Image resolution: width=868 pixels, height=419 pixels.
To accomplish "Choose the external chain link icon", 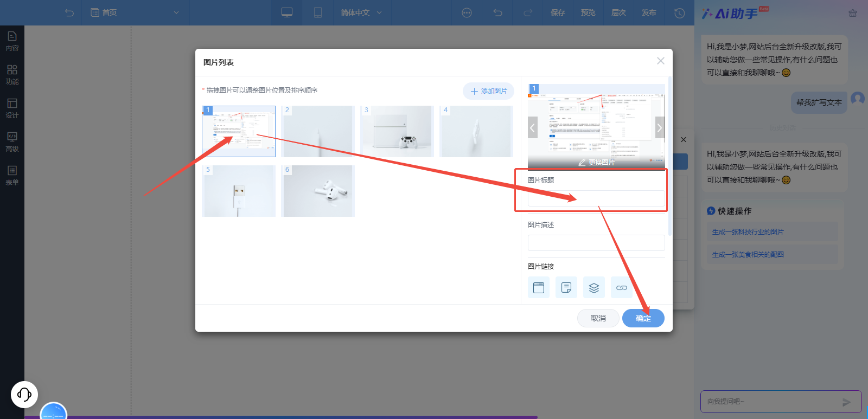I will click(622, 287).
